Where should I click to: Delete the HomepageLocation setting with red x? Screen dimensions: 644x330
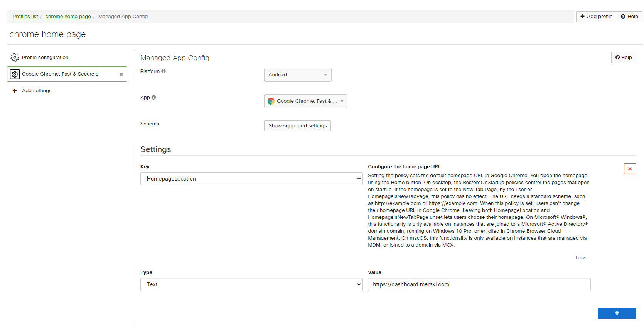[x=630, y=169]
